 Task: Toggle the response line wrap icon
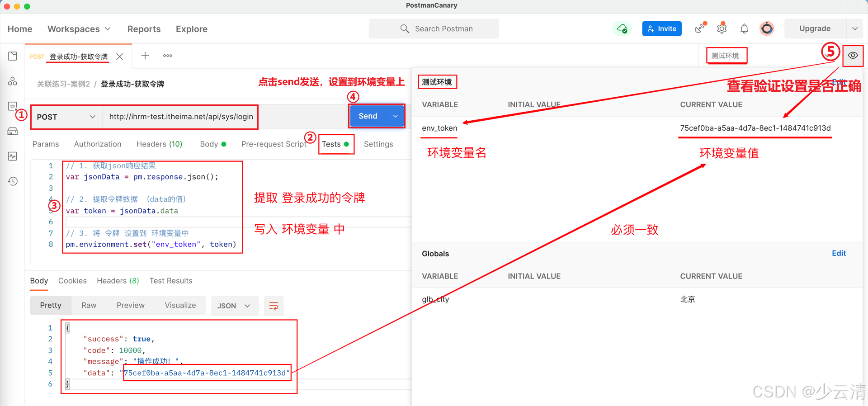(274, 306)
